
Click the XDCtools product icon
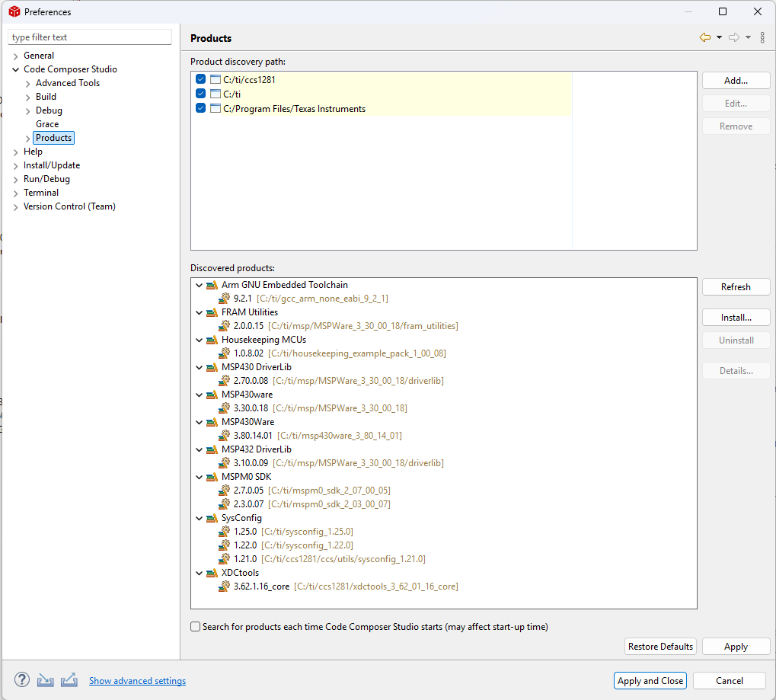(212, 573)
